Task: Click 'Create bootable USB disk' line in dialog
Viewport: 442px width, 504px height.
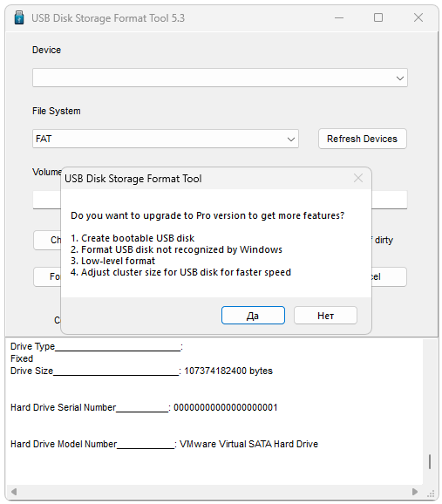Action: 133,238
